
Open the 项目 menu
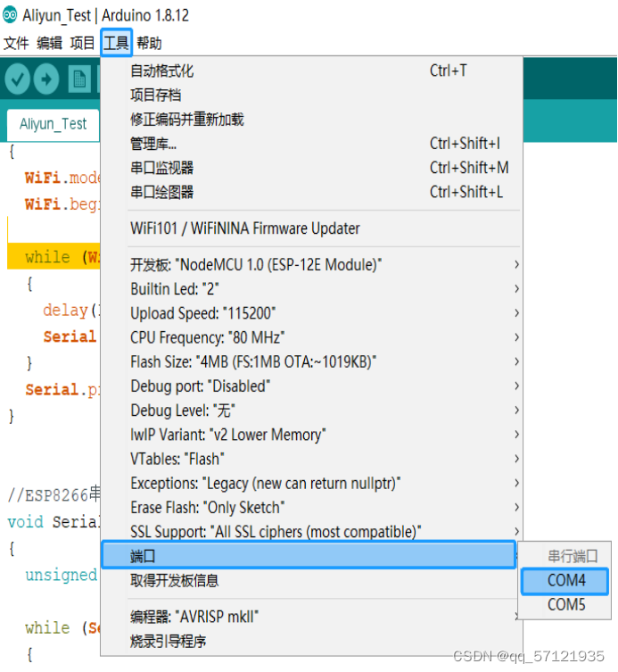(x=82, y=43)
